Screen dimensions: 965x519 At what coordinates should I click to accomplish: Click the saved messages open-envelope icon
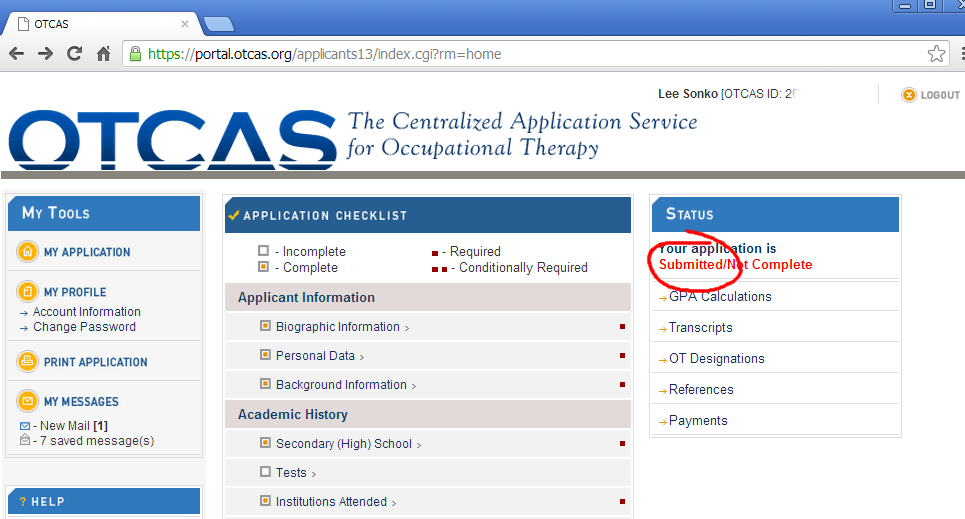pos(25,440)
